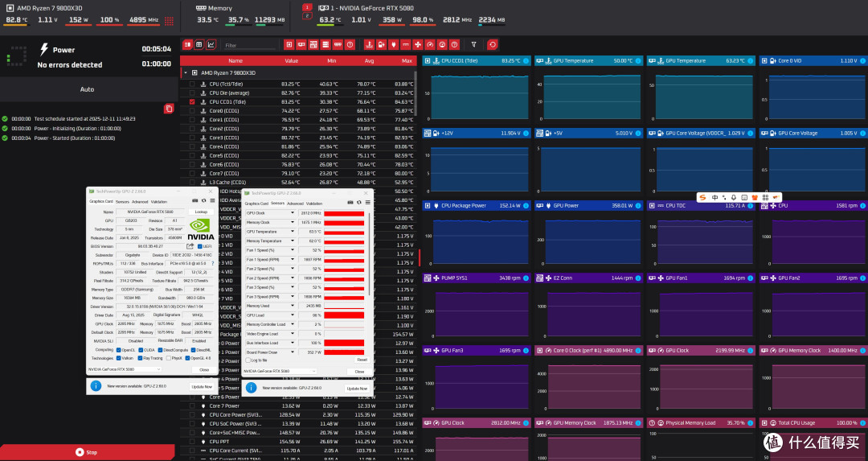Click the Bus Interface question mark in GPU-Z

click(x=212, y=263)
